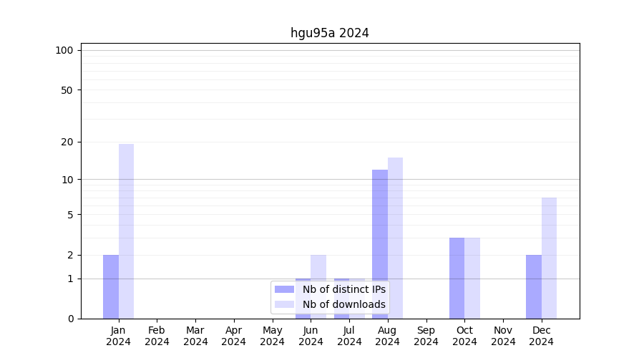Click the Oct 2024 distinct IPs bar
Image resolution: width=644 pixels, height=358 pixels.
(x=457, y=278)
